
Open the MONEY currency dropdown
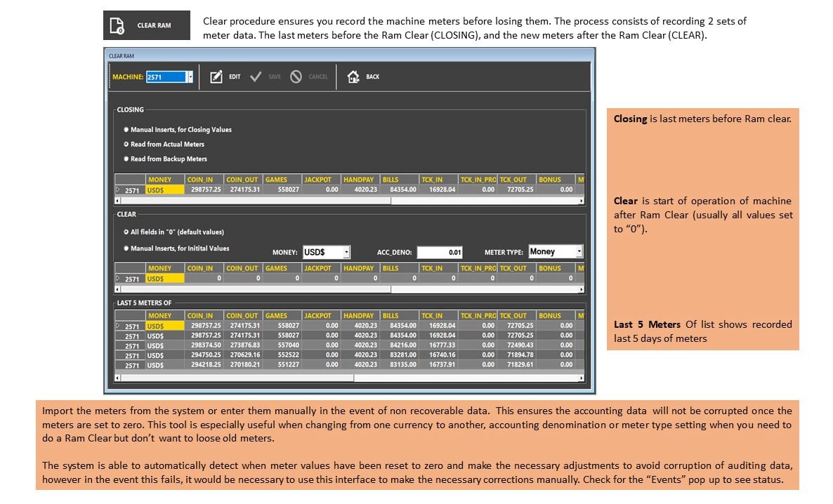pyautogui.click(x=346, y=252)
